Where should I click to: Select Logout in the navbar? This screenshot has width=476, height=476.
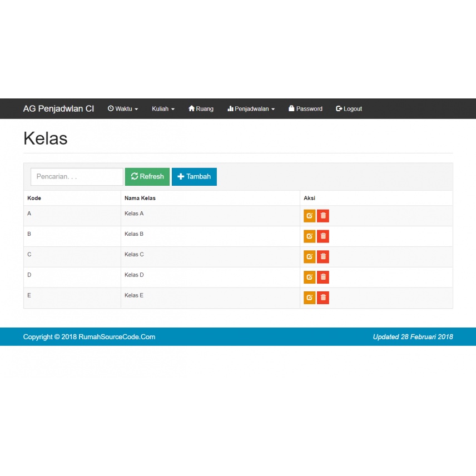[x=349, y=108]
